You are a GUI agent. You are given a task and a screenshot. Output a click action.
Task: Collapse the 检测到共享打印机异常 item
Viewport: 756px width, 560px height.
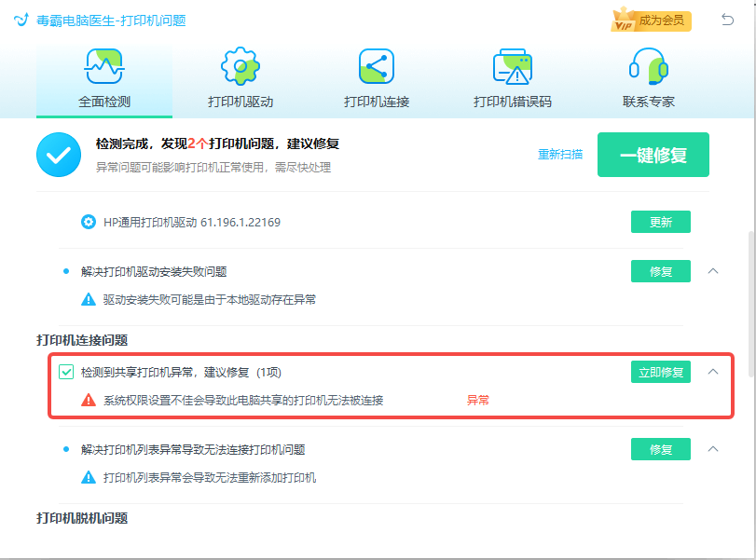[x=713, y=372]
